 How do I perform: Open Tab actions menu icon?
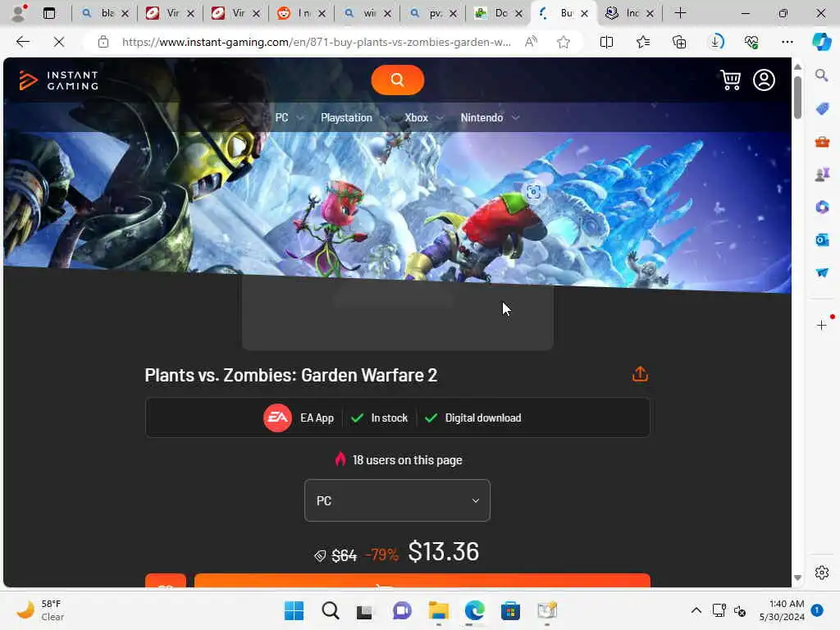point(49,13)
